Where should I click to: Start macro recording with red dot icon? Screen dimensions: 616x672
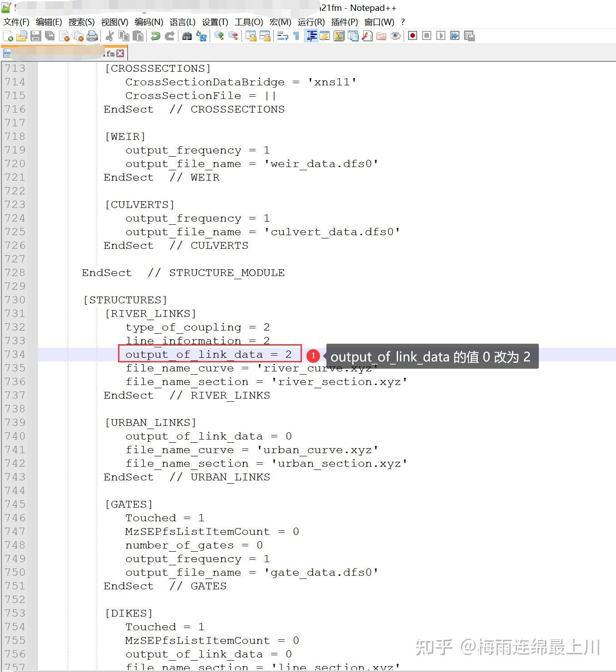[412, 35]
